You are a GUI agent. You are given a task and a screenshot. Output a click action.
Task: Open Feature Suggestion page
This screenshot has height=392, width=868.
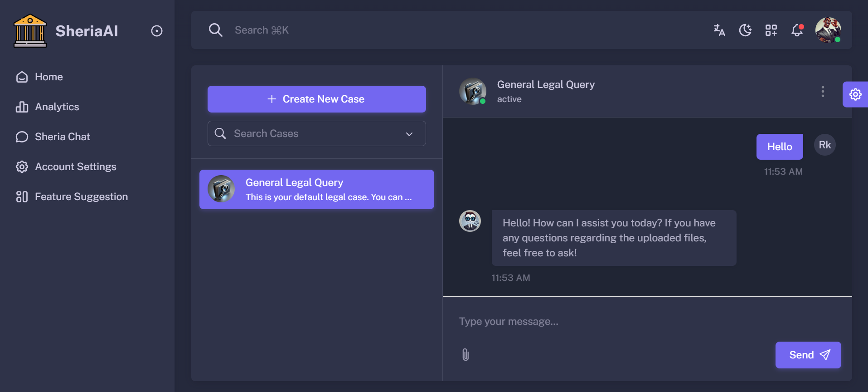coord(87,196)
